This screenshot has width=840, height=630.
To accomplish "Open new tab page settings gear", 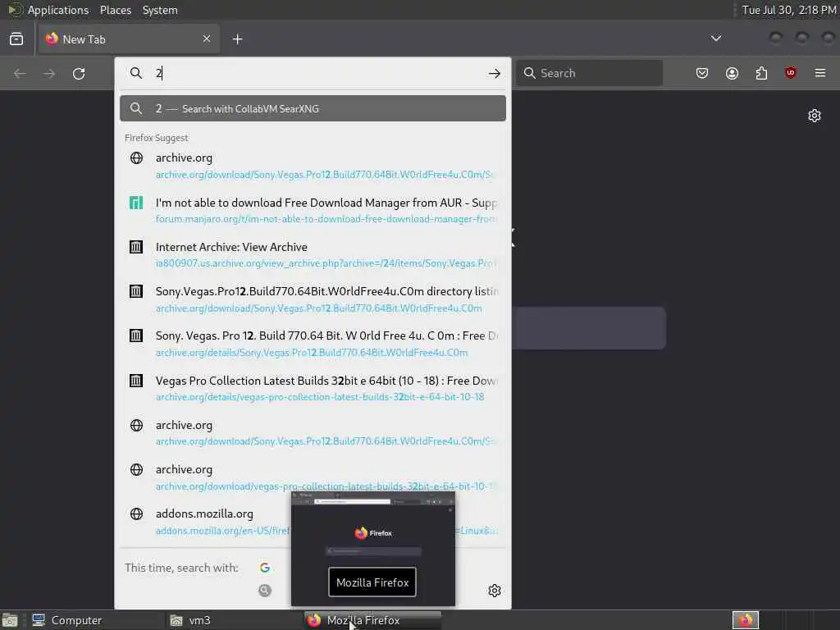I will tap(815, 116).
